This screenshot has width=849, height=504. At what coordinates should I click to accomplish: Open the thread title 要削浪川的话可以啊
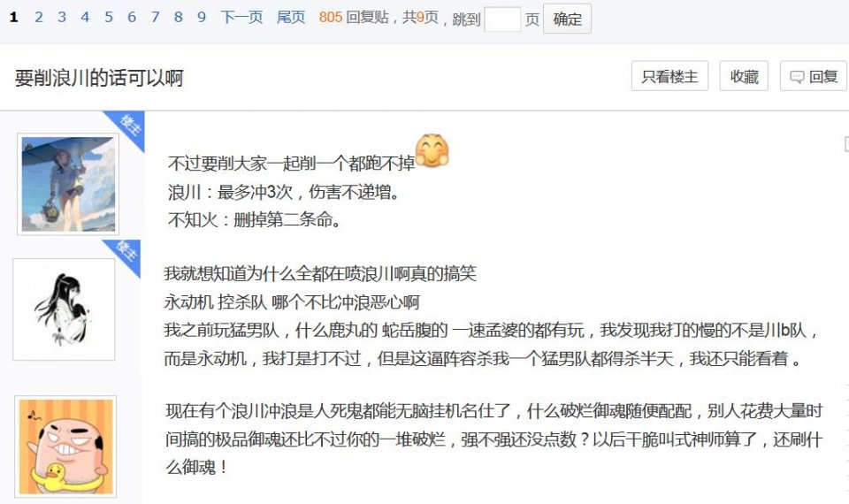click(x=99, y=78)
